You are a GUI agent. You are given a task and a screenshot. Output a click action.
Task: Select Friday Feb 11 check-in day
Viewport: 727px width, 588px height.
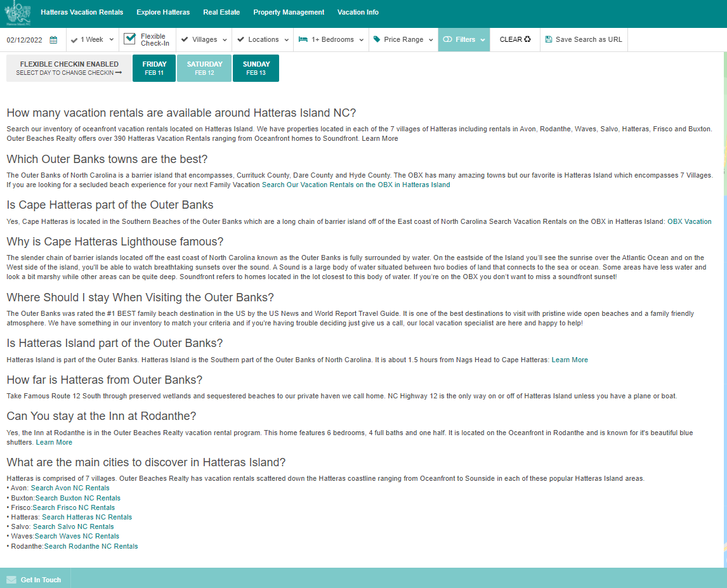[x=154, y=68]
